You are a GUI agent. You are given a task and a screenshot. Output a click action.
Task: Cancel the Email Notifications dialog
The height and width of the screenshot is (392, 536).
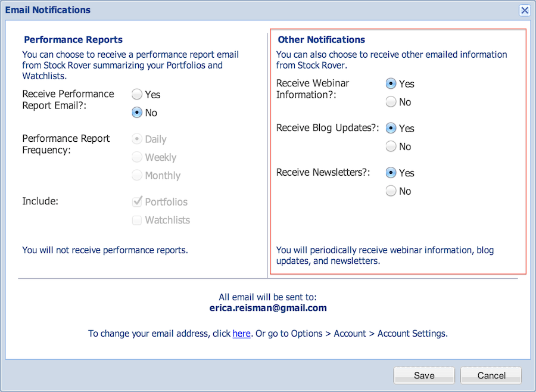pyautogui.click(x=491, y=375)
